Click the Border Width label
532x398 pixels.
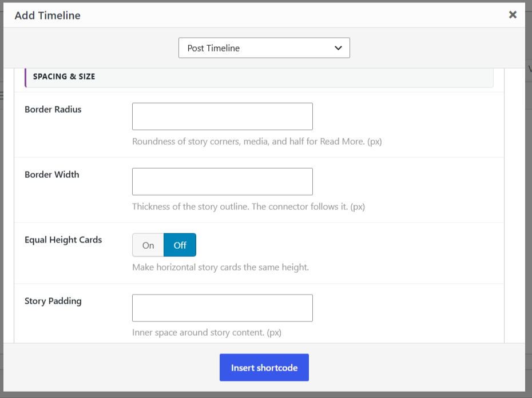(x=52, y=174)
